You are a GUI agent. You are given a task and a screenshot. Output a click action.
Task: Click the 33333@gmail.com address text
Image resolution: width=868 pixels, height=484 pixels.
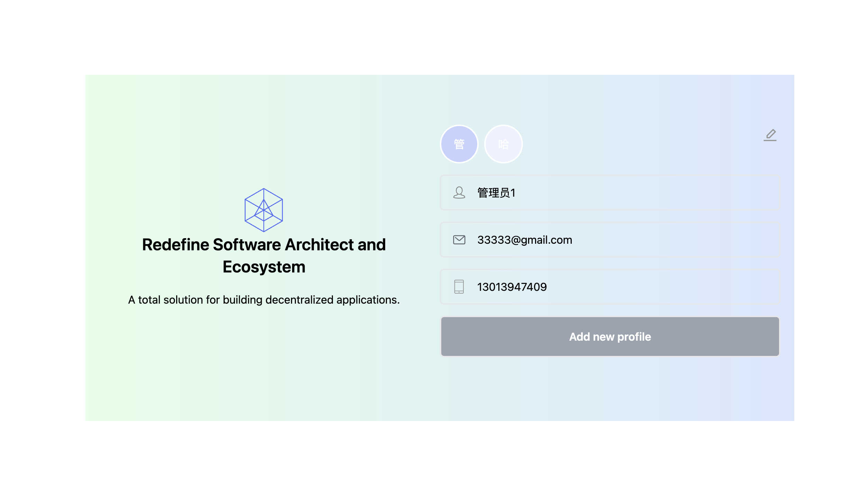click(524, 240)
